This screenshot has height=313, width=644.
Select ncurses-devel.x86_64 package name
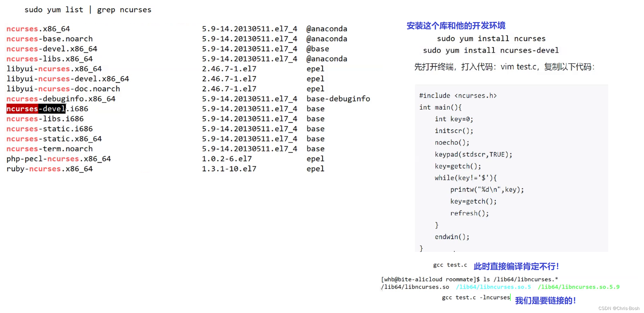(x=52, y=49)
